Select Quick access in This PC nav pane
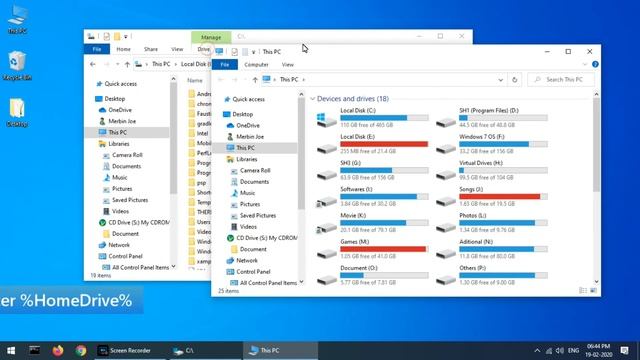Screen dimensions: 640x360 click(248, 99)
